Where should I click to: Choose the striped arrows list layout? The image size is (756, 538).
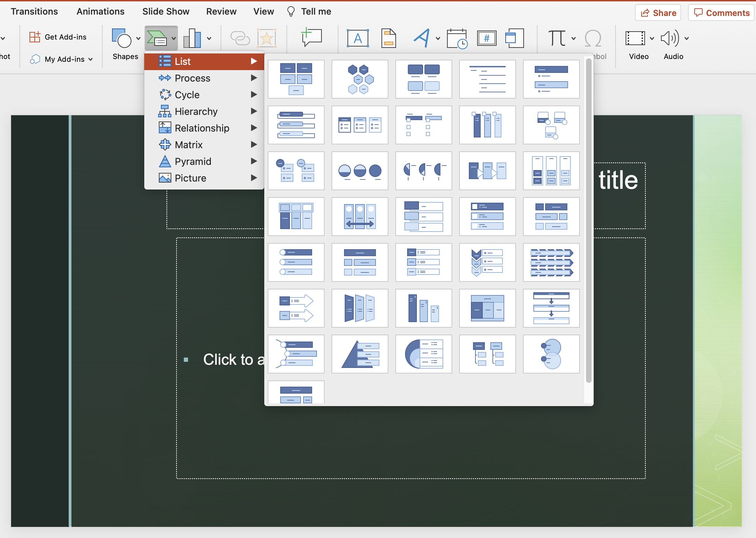click(551, 262)
